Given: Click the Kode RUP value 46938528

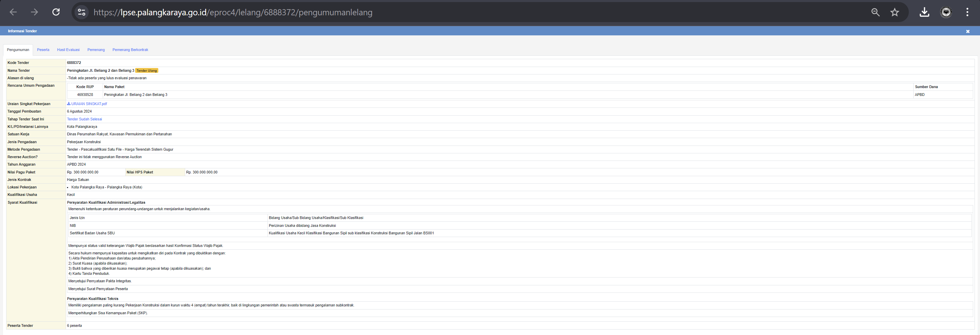Looking at the screenshot, I should [x=85, y=95].
